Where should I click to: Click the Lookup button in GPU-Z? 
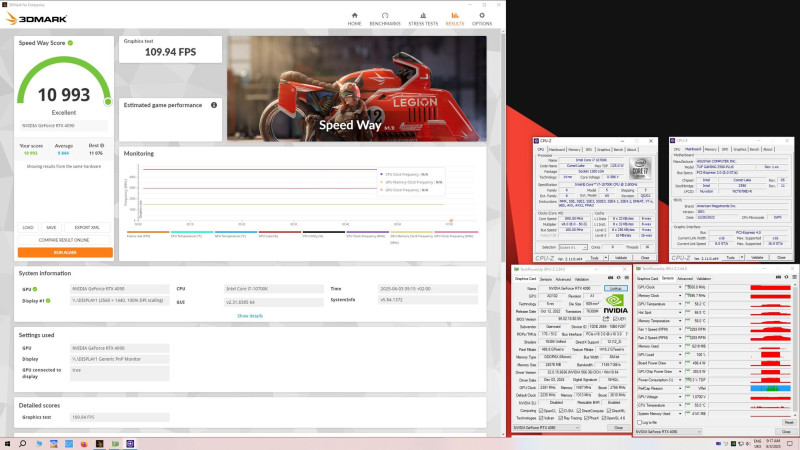point(616,288)
